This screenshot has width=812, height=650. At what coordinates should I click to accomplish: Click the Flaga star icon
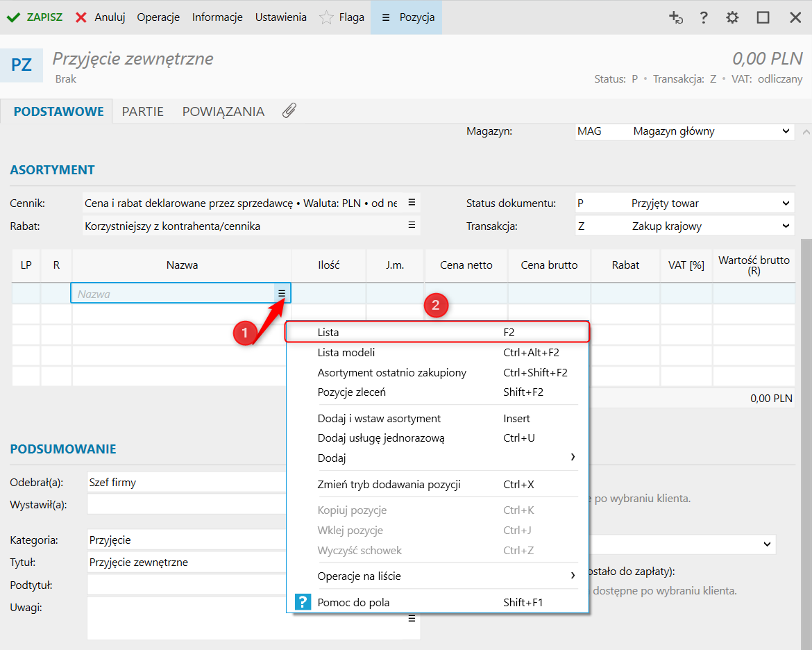[x=326, y=17]
